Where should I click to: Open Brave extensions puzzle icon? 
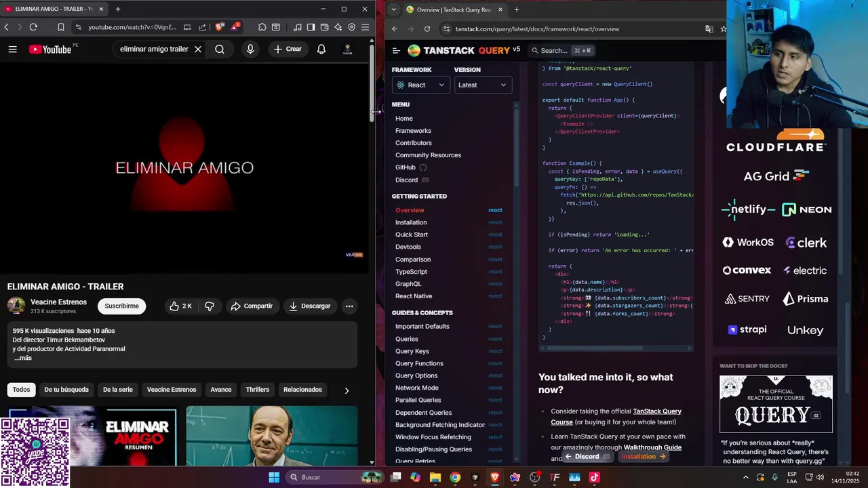coord(262,27)
